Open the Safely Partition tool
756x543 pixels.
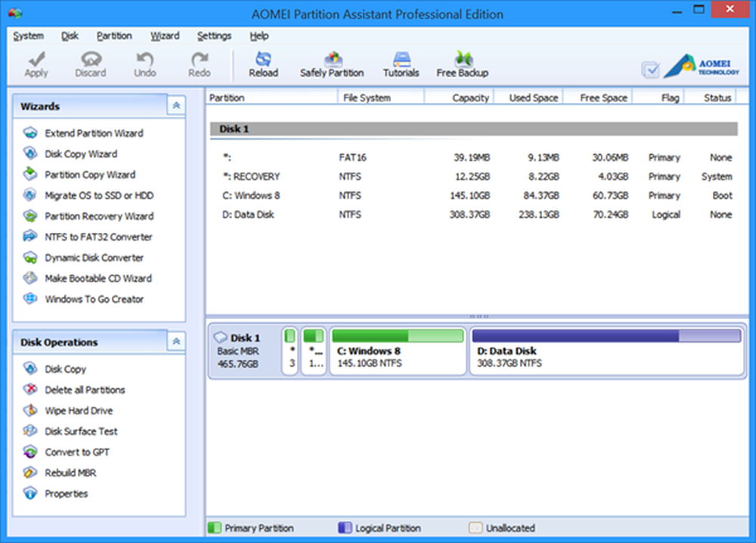(x=332, y=64)
